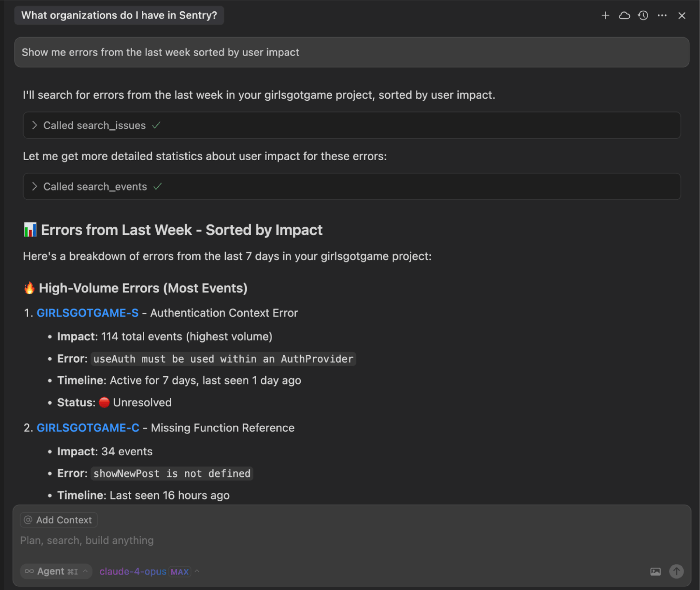Open the GIRLSGOTGAME-C issue link
This screenshot has width=700, height=590.
coord(88,428)
